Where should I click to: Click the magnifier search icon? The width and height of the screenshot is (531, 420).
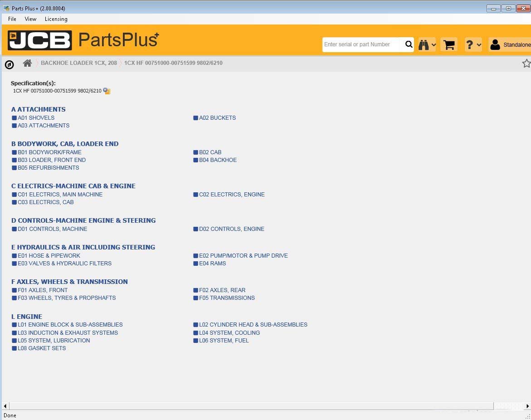(409, 44)
